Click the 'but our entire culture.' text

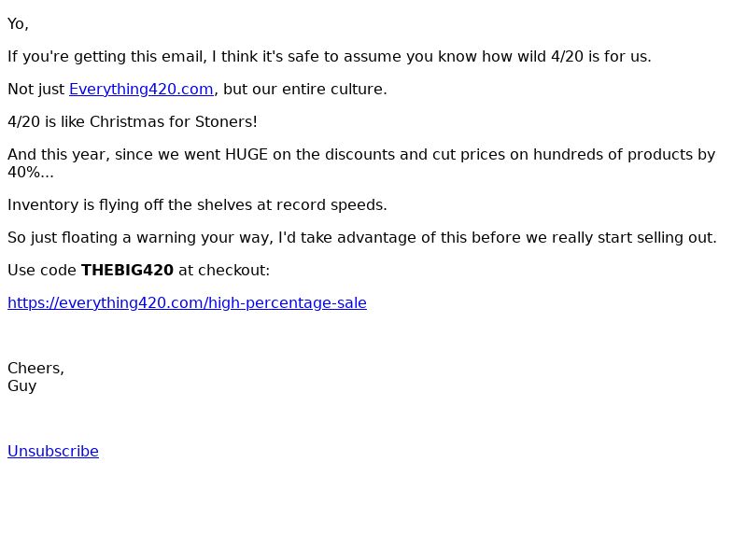pyautogui.click(x=305, y=89)
